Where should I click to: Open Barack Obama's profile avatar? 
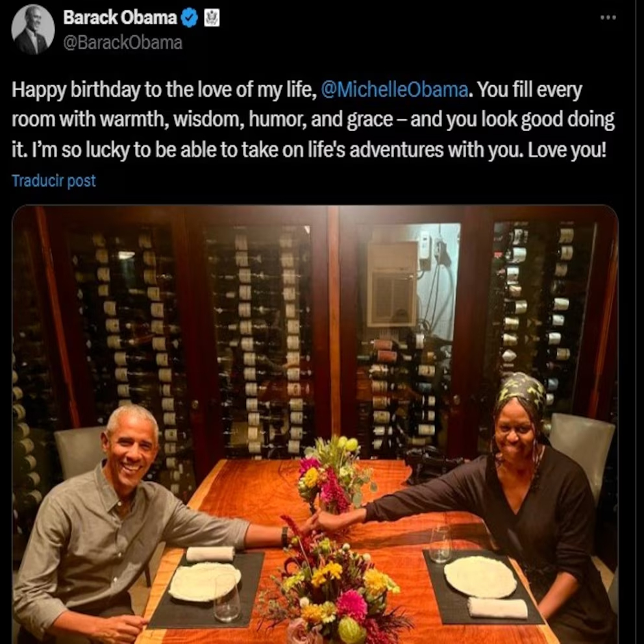(x=33, y=30)
